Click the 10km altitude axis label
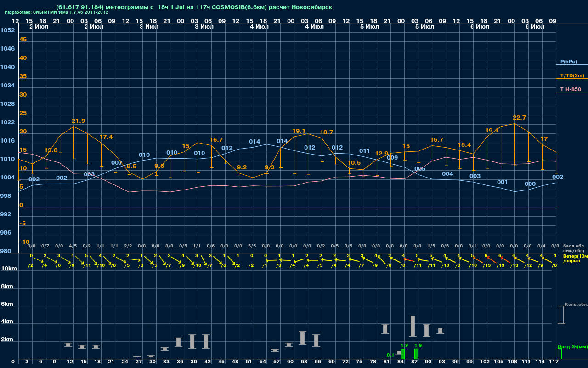Viewport: 588px width, 368px height. (x=8, y=269)
